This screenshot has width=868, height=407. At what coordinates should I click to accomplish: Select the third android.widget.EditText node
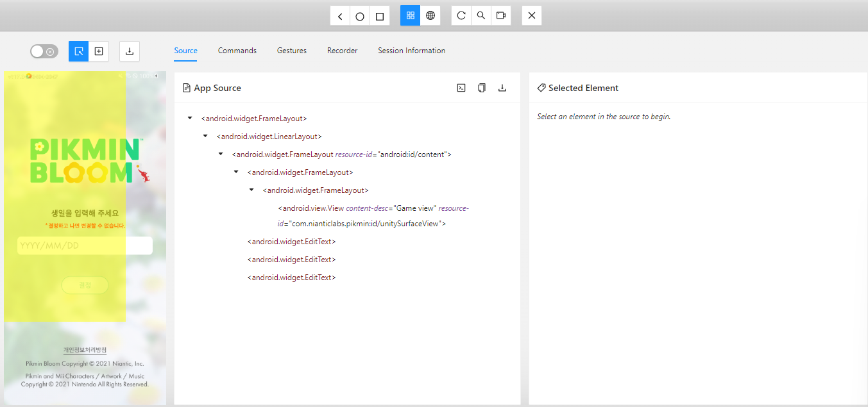click(x=292, y=278)
